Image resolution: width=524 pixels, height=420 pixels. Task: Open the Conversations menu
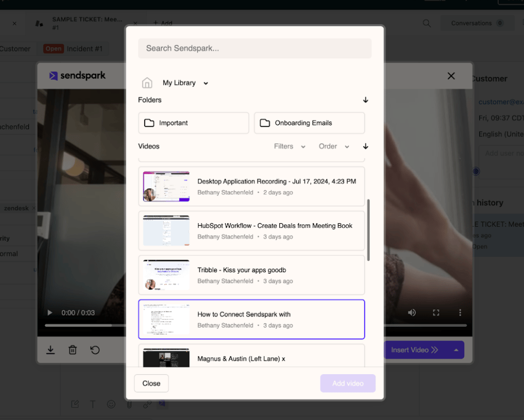coord(477,23)
